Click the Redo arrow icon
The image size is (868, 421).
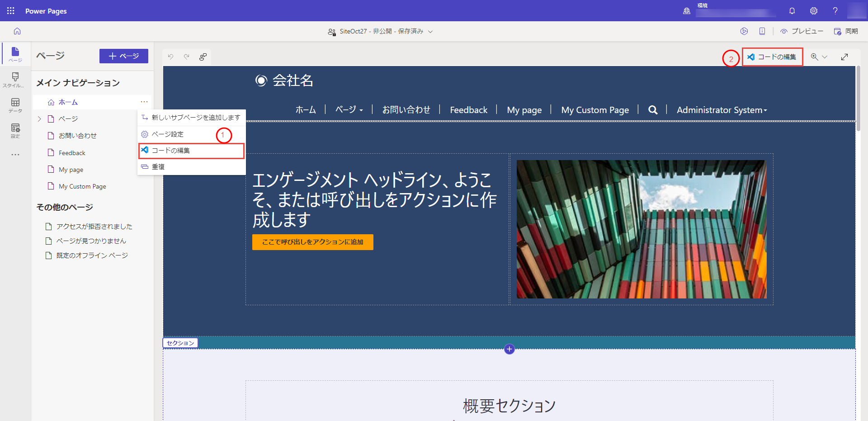pyautogui.click(x=186, y=57)
